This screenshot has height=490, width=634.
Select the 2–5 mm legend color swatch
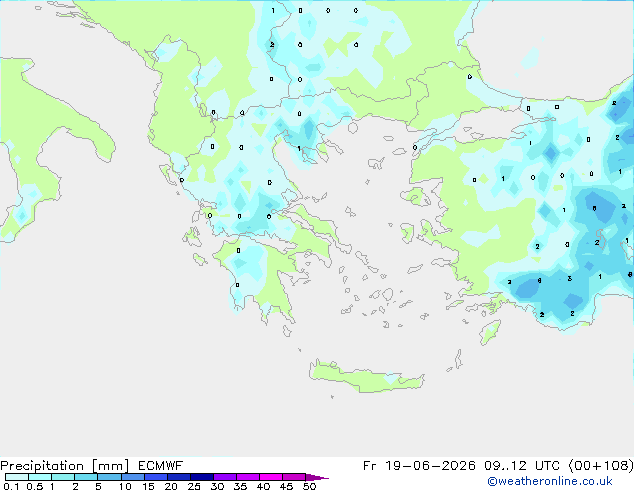click(86, 477)
